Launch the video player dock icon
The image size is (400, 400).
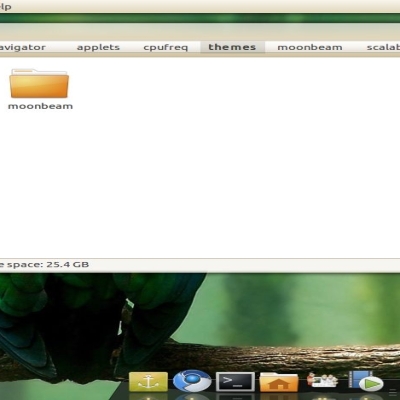366,381
